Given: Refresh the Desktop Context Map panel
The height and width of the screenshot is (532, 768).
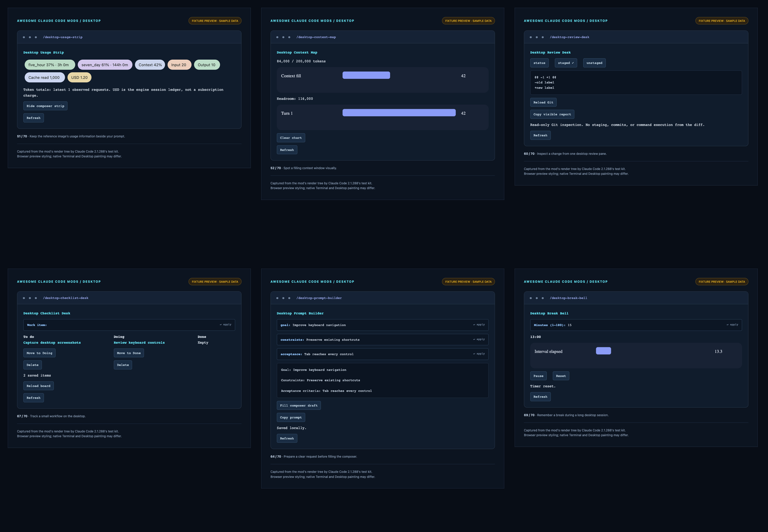Looking at the screenshot, I should click(287, 150).
